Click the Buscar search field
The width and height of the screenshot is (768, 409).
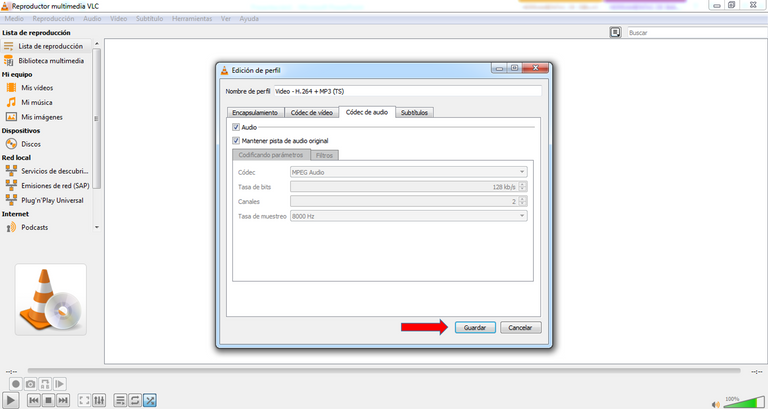pyautogui.click(x=697, y=33)
